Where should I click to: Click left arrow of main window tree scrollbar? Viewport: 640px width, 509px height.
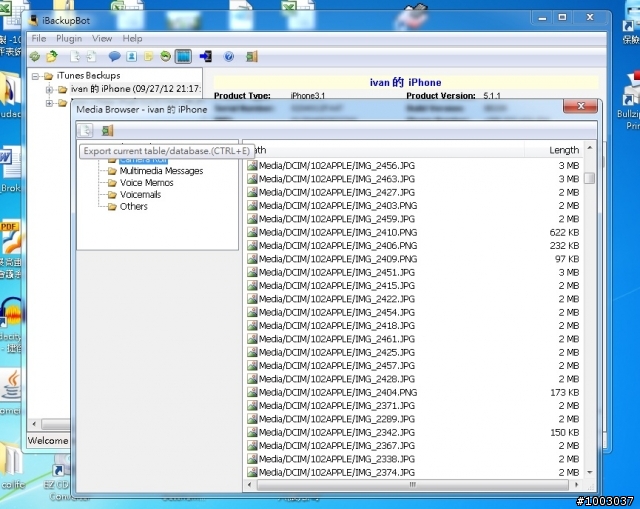tap(34, 424)
